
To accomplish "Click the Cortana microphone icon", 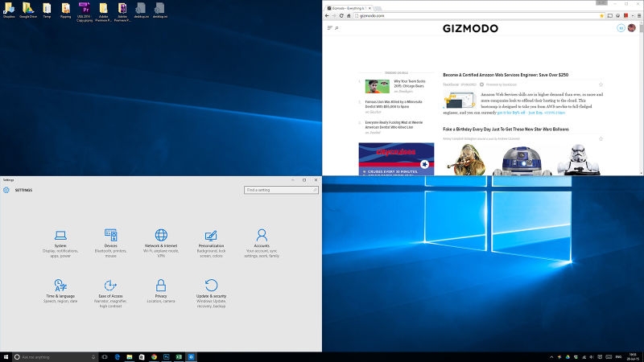I will (93, 357).
